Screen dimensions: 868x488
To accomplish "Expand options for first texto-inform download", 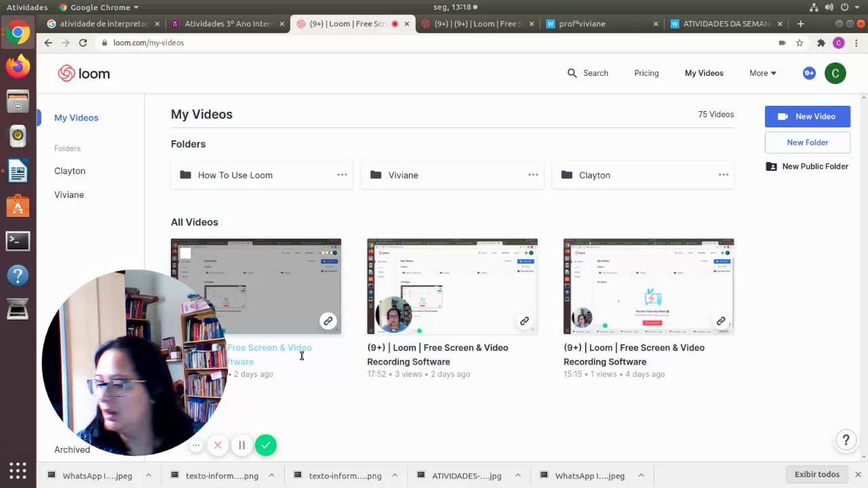I will 271,476.
